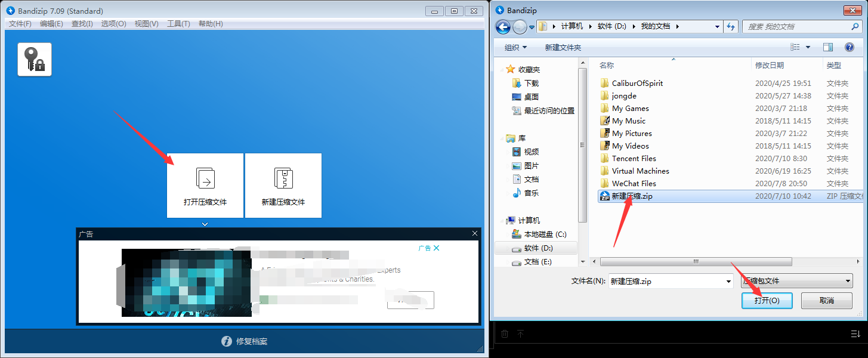
Task: Click the 新建文件夹 button
Action: click(x=563, y=47)
